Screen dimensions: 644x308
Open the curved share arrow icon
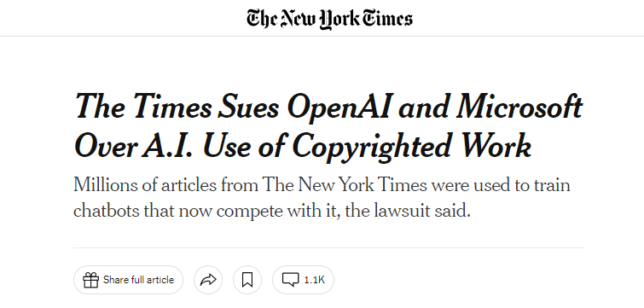(x=208, y=280)
